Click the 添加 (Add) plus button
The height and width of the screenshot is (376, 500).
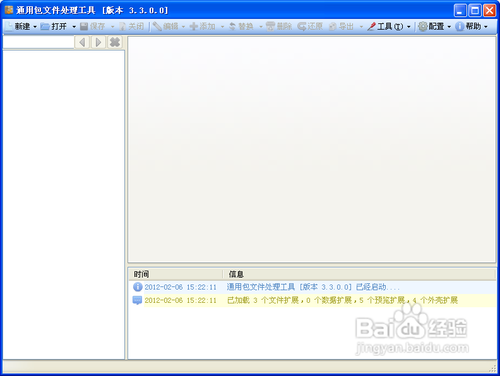click(x=202, y=26)
